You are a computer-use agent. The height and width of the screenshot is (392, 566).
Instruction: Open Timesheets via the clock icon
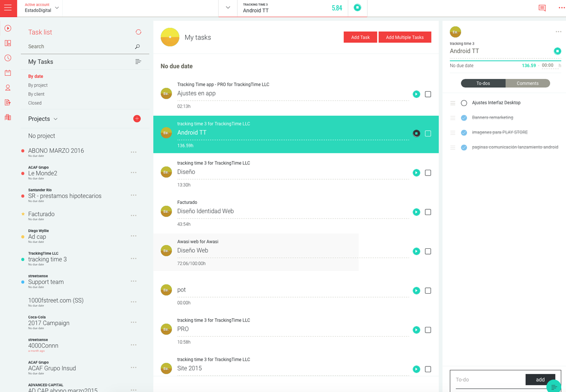pyautogui.click(x=8, y=58)
